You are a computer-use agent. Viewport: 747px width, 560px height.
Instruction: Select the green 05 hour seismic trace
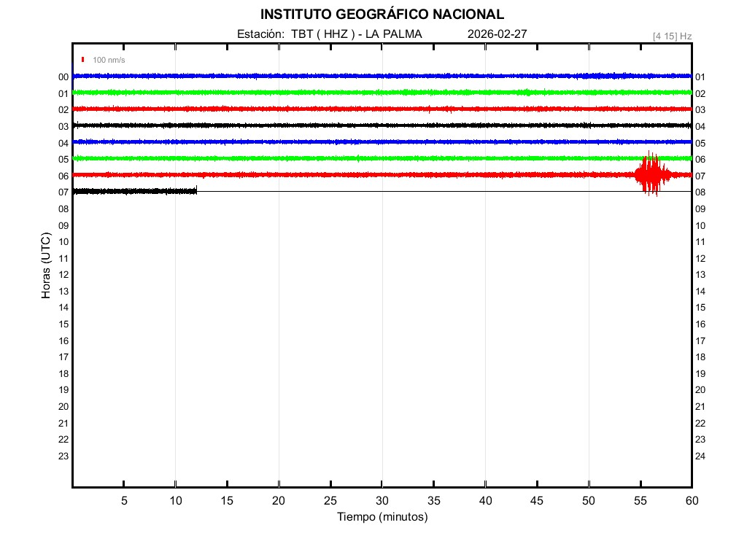(x=365, y=158)
